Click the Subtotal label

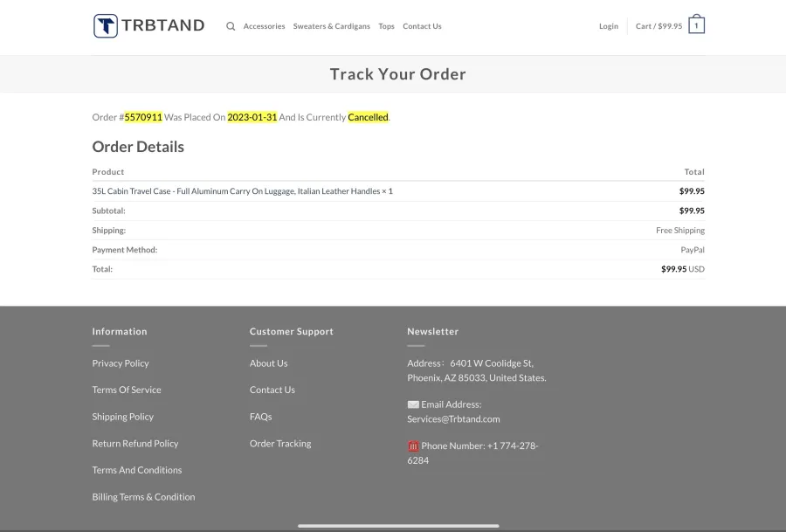click(109, 211)
